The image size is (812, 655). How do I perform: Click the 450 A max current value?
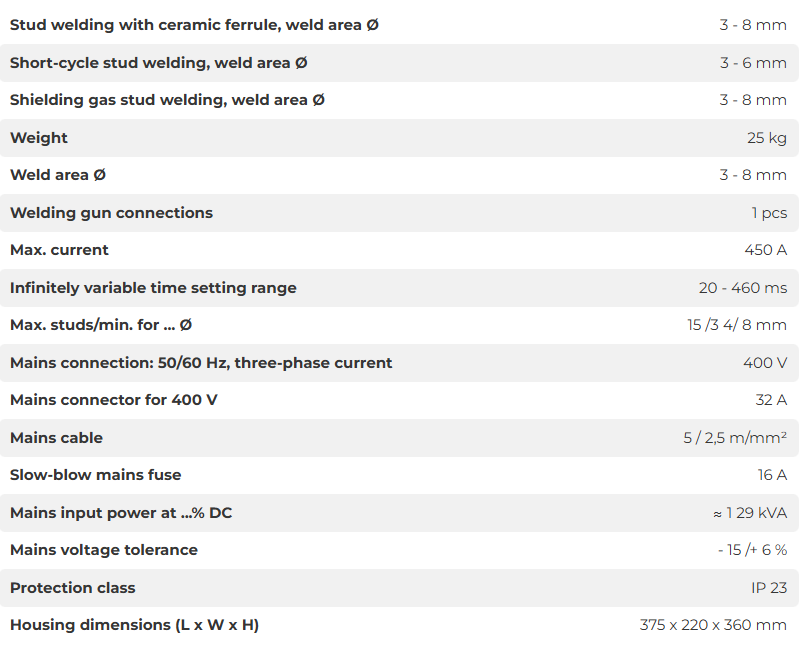click(x=765, y=250)
